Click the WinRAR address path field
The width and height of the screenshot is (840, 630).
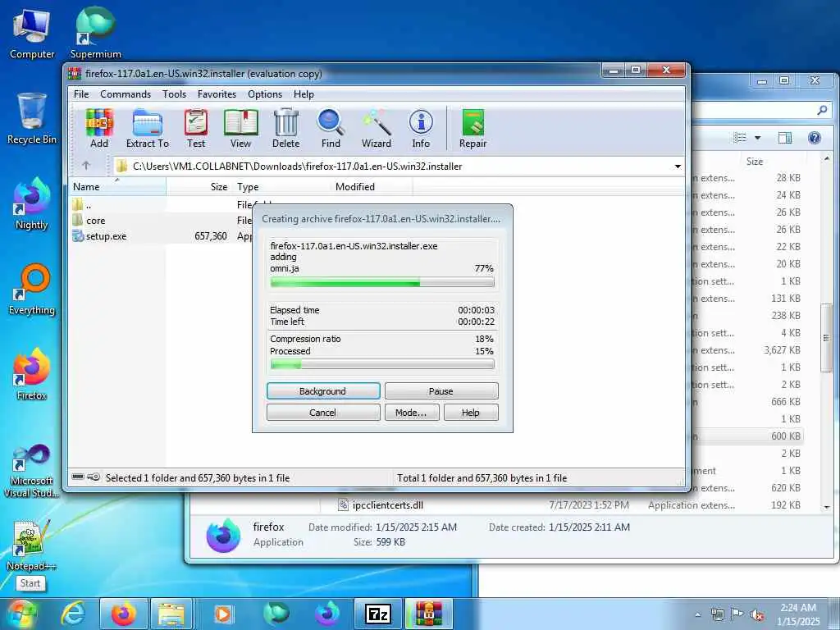[399, 166]
